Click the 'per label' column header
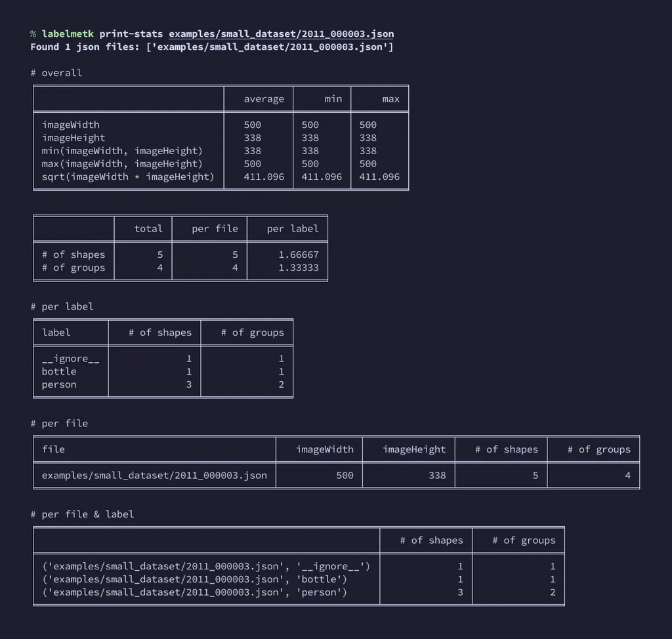This screenshot has height=639, width=672. point(293,229)
